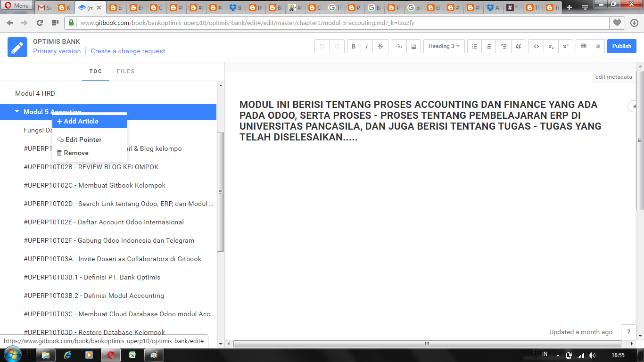This screenshot has width=644, height=362.
Task: Apply strikethrough formatting
Action: (x=380, y=46)
